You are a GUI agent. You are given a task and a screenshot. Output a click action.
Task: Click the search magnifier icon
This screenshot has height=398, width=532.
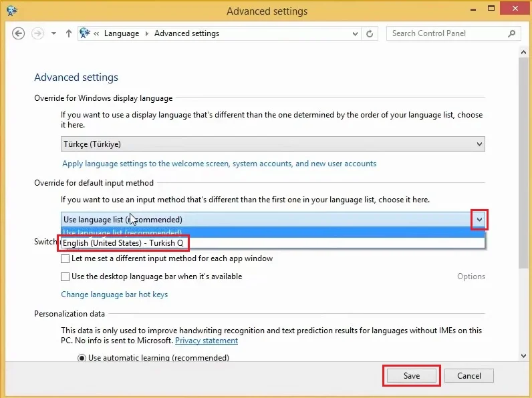coord(512,33)
